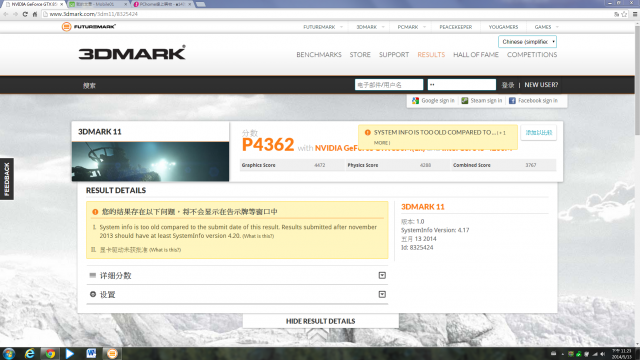Open a new browser tab
Viewport: 640px width, 360px height.
pos(200,4)
